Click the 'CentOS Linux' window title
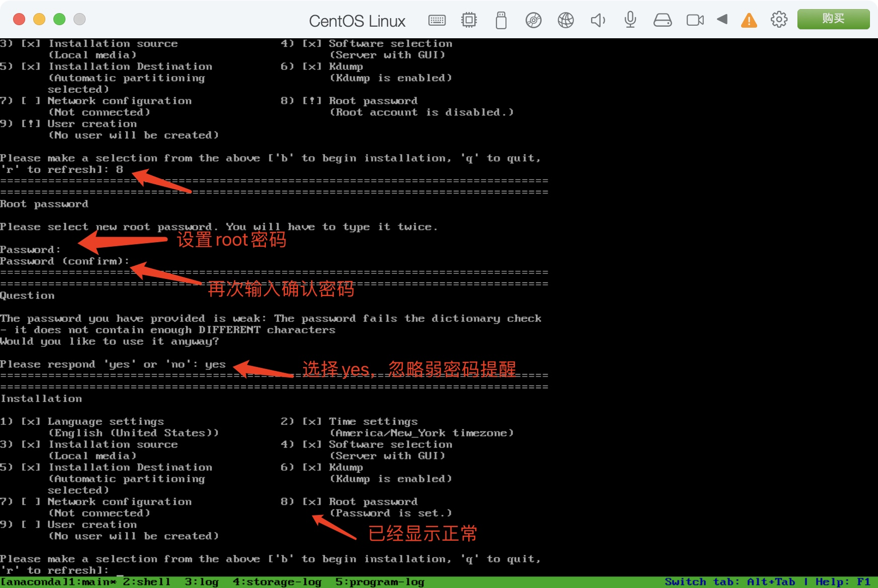 [357, 21]
